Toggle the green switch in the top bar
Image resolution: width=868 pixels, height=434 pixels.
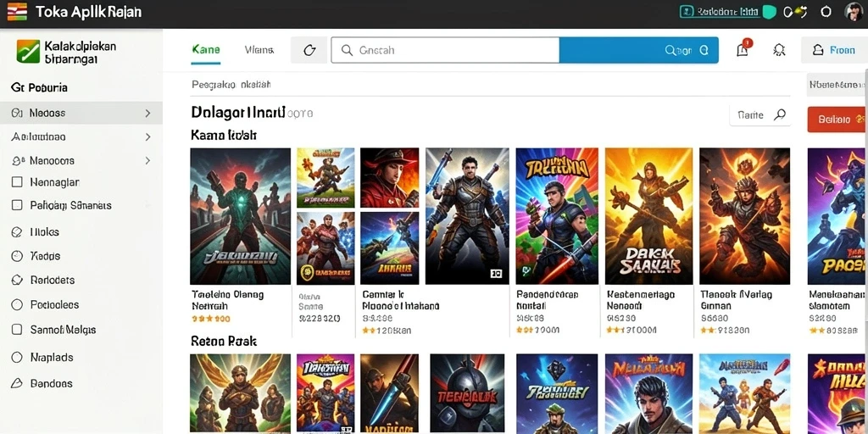coord(769,12)
